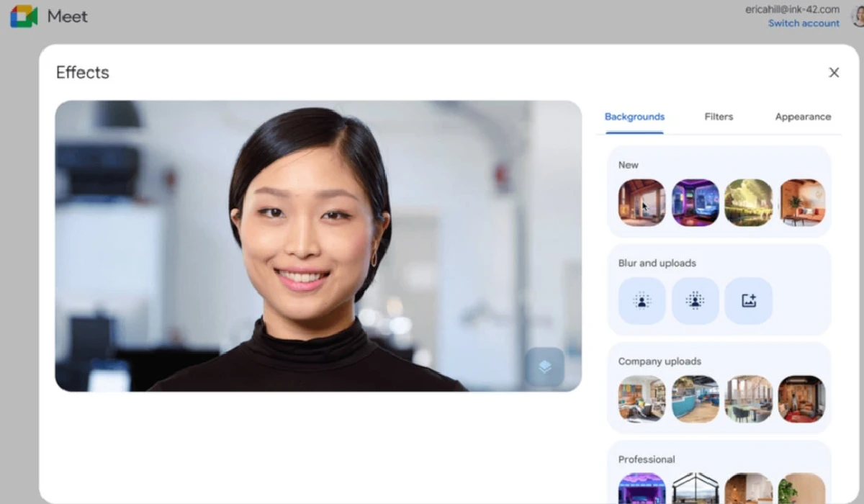
Task: Apply the strong background blur effect
Action: tap(695, 301)
